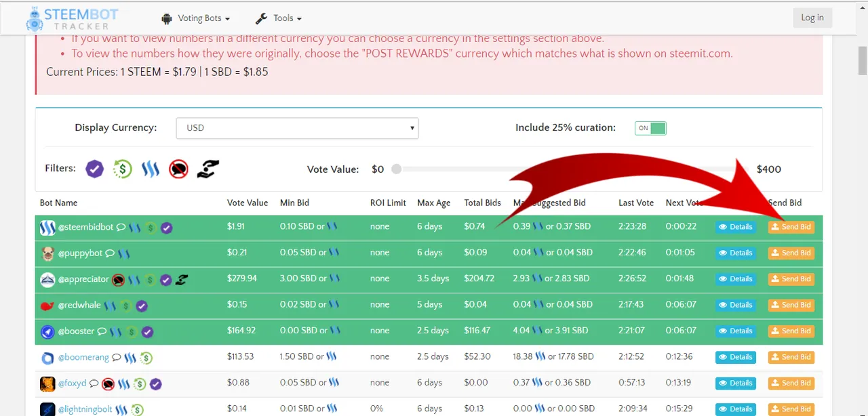
Task: Send a bid to @puppybot
Action: pos(791,253)
